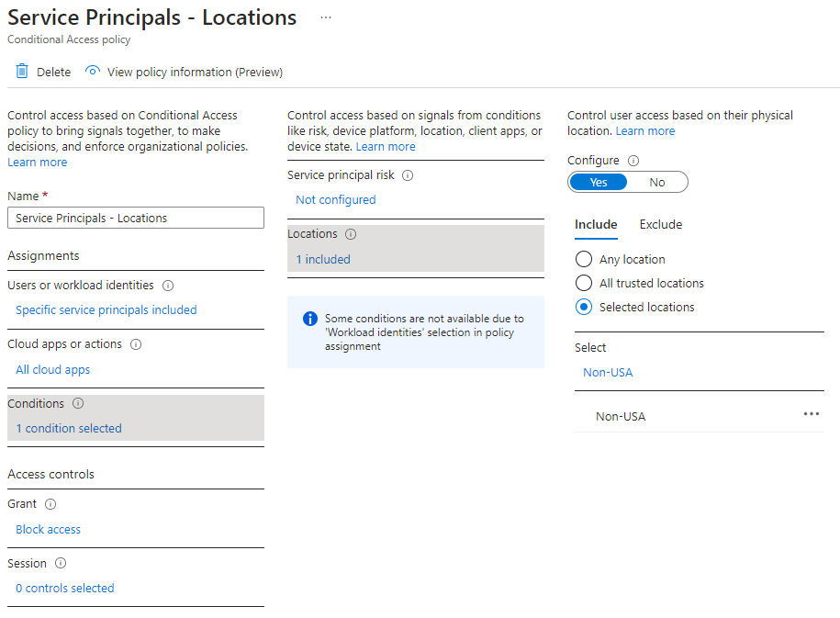Open the ellipsis menu beside the policy title
The width and height of the screenshot is (840, 618).
325,17
